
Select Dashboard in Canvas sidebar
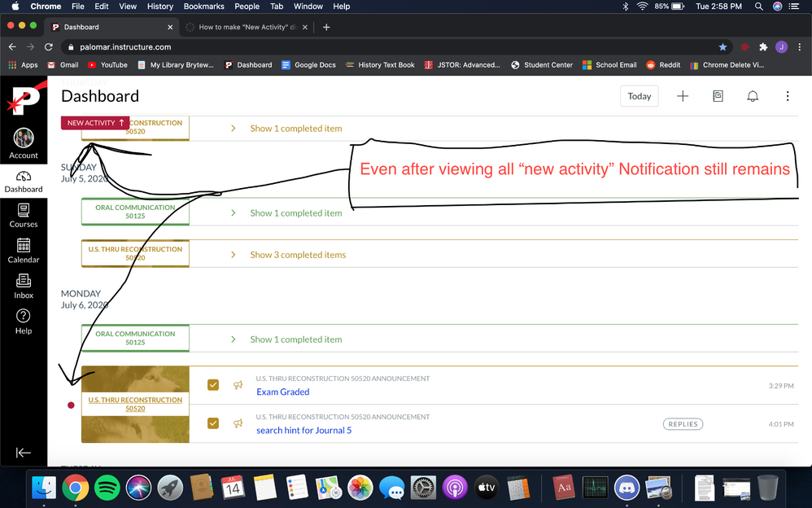(24, 182)
